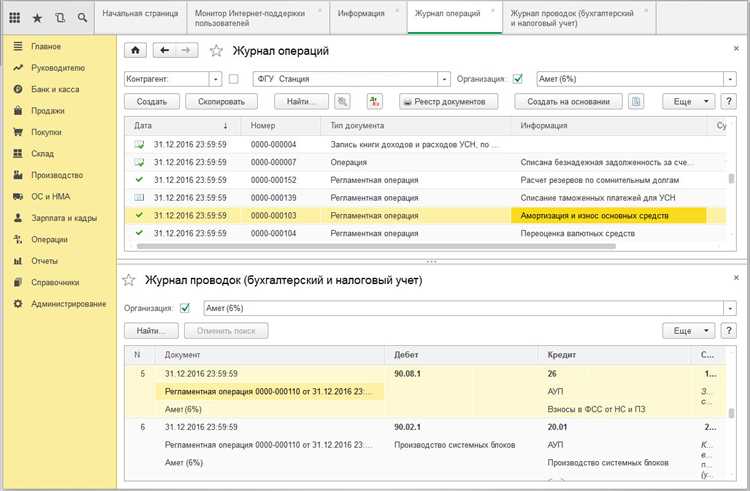This screenshot has height=491, width=750.
Task: Click the Дт/Кт postings icon
Action: (375, 101)
